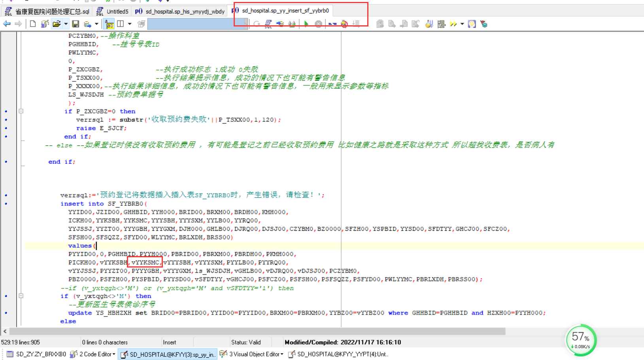The width and height of the screenshot is (644, 360).
Task: Click the new editor from database icon
Action: pos(45,24)
